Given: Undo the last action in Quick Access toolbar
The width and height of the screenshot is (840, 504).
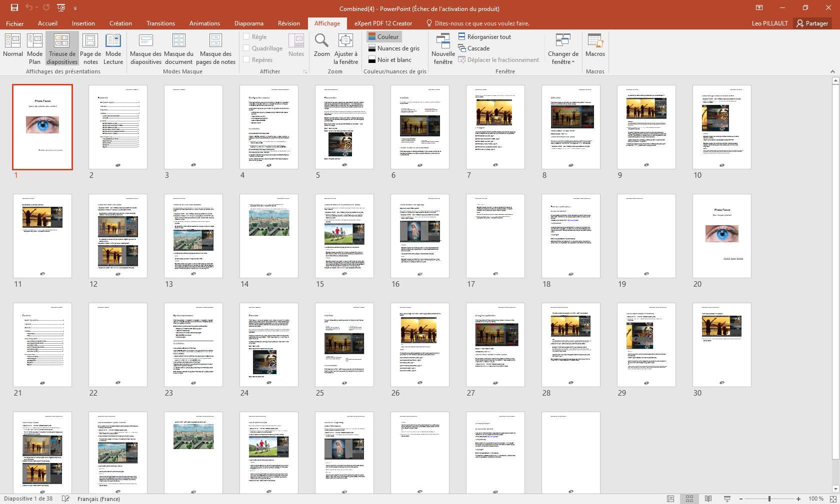Looking at the screenshot, I should tap(29, 7).
